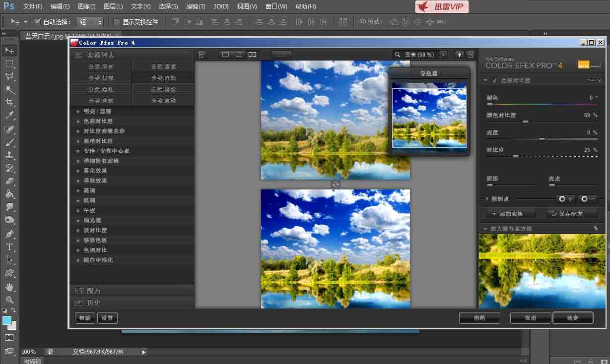Select the Clone Stamp tool
Viewport: 610px width, 364px height.
point(9,155)
